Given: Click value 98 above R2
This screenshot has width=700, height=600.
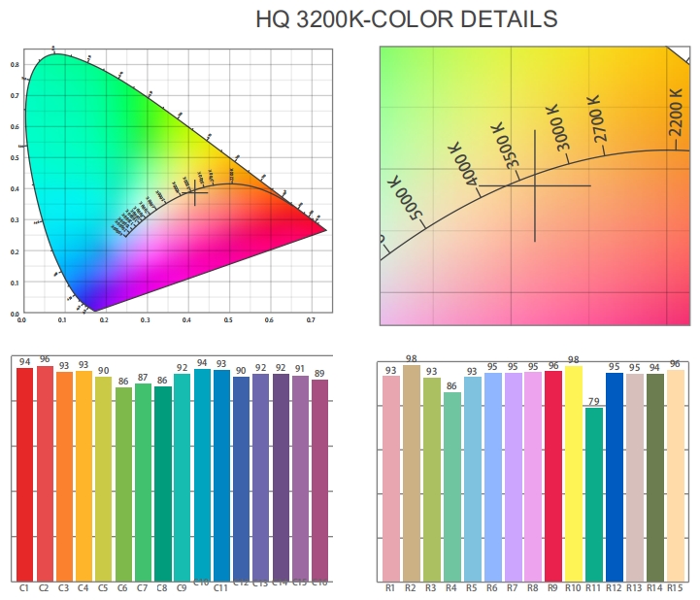Looking at the screenshot, I should [411, 359].
